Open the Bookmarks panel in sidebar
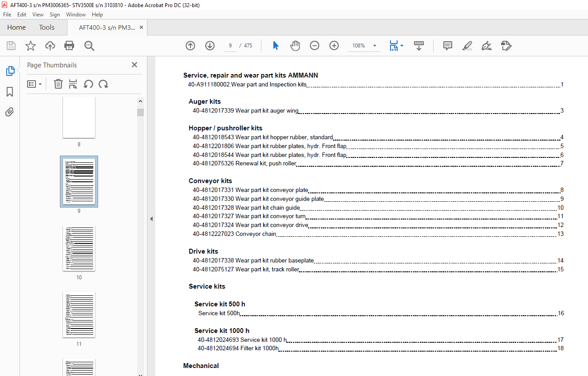The width and height of the screenshot is (588, 376). coord(10,92)
